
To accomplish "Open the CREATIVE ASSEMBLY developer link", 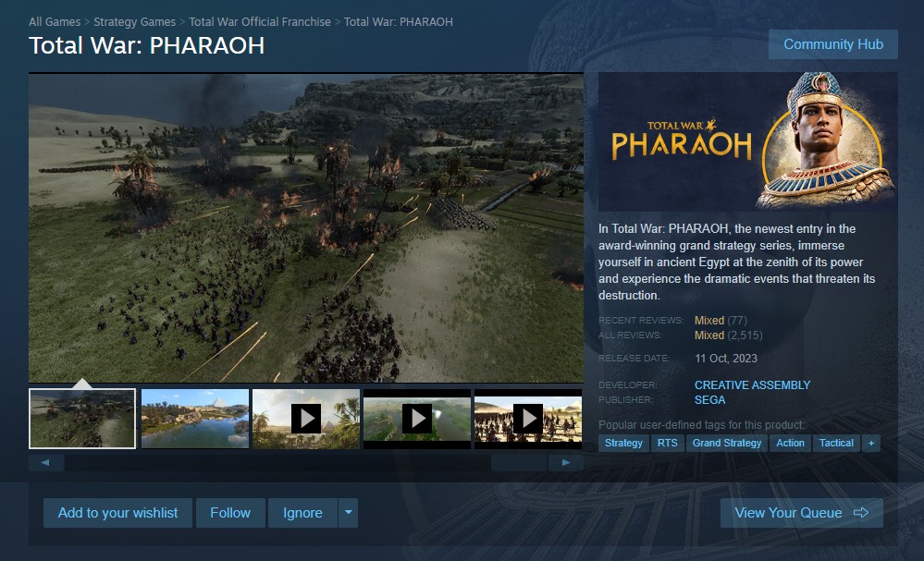I will click(x=752, y=385).
